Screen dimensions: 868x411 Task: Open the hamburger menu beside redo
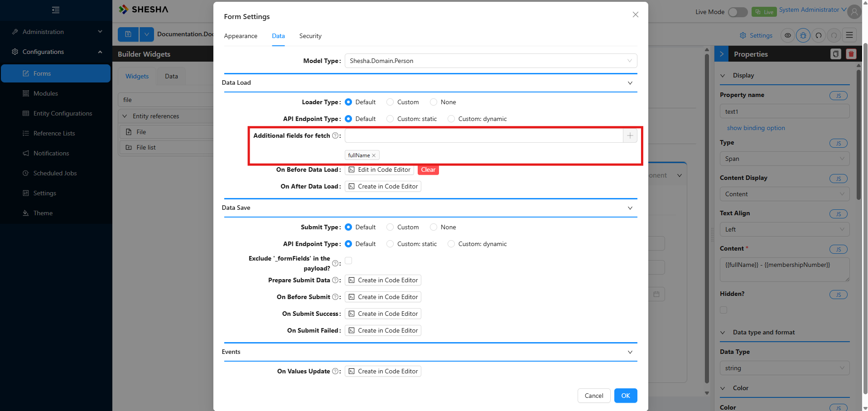[x=849, y=35]
